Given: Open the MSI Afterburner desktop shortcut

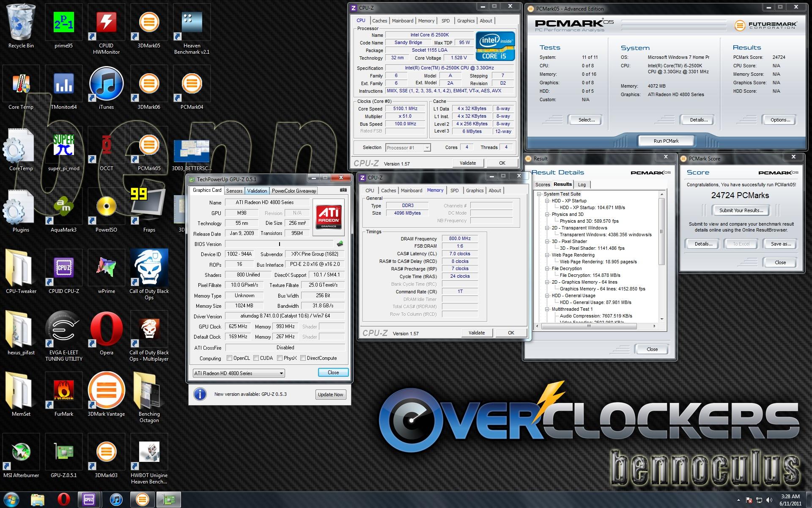Looking at the screenshot, I should pyautogui.click(x=21, y=456).
